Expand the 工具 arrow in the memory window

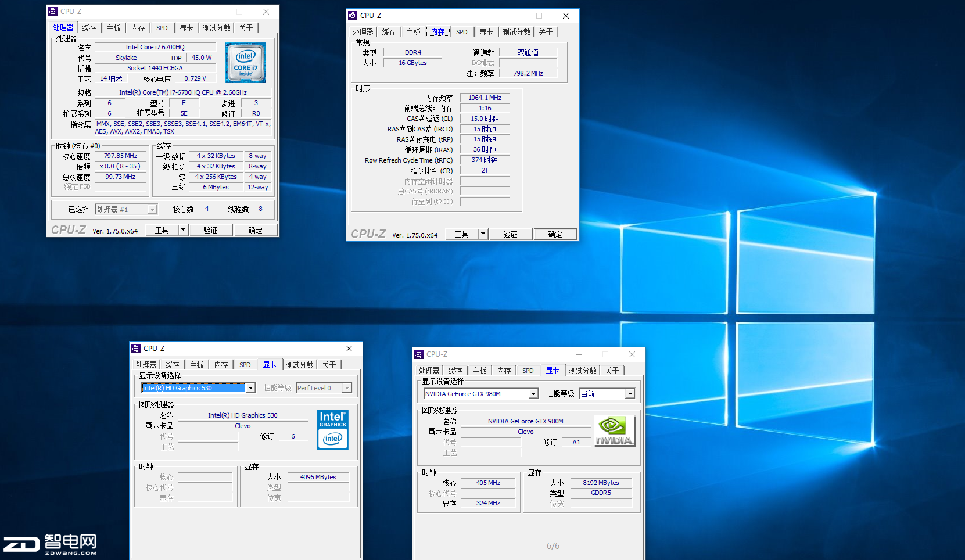click(483, 234)
